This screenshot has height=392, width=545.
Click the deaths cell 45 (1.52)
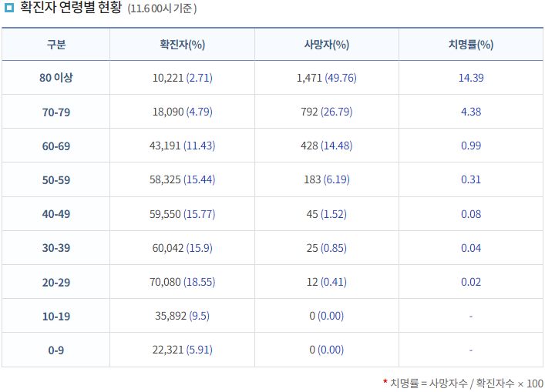coord(326,214)
